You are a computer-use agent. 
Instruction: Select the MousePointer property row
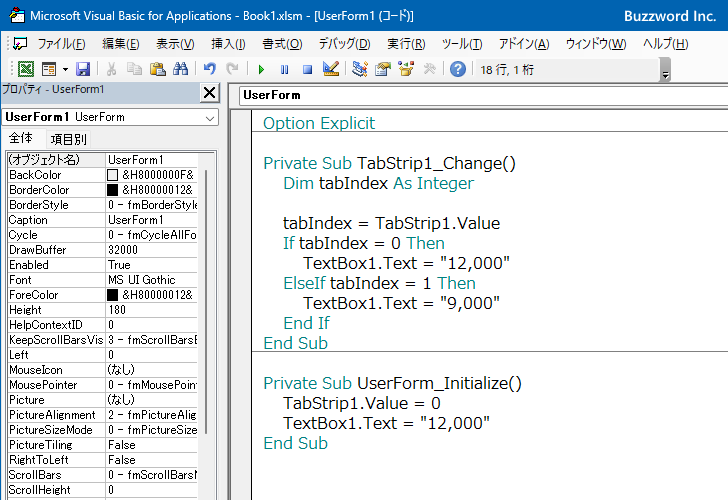[x=103, y=385]
